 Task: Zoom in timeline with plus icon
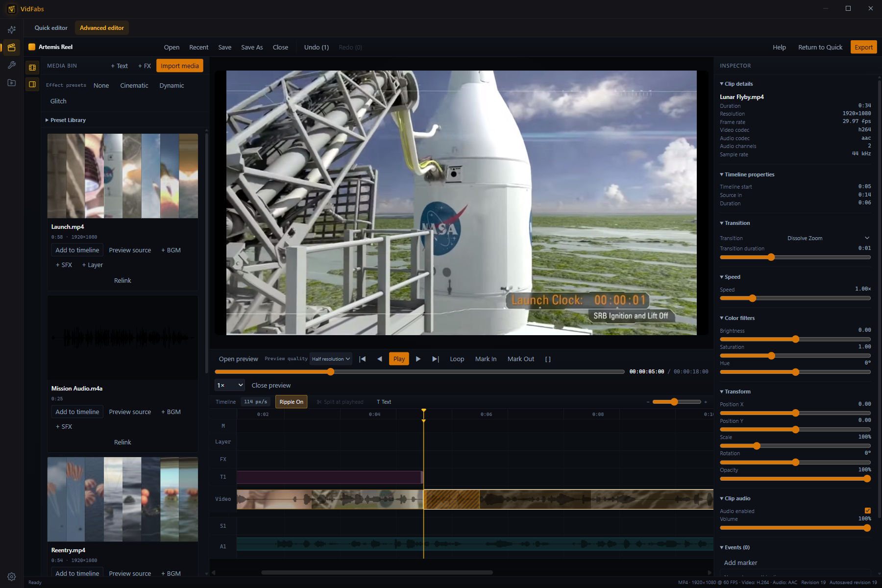pos(706,402)
